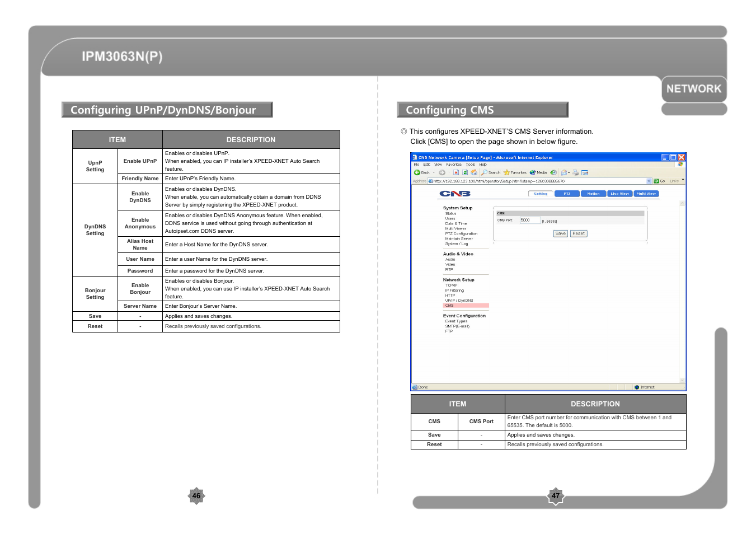
Task: Click the Print icon in browser toolbar
Action: [x=576, y=172]
